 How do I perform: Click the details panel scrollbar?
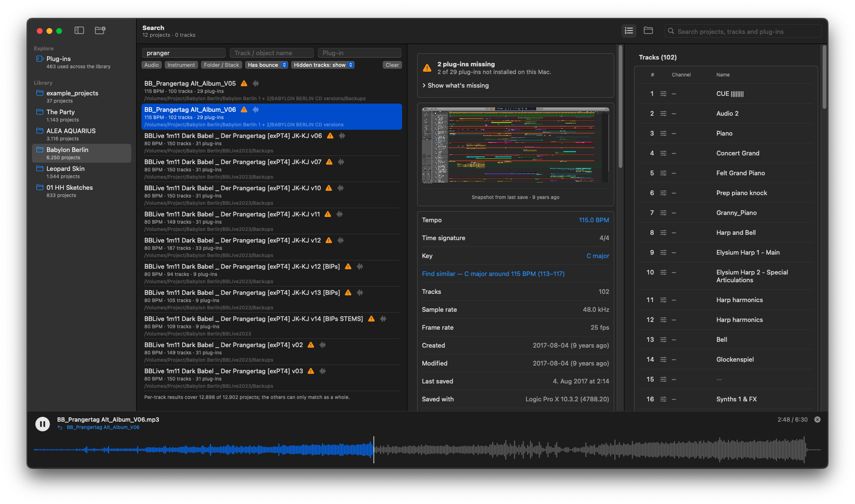[x=620, y=107]
